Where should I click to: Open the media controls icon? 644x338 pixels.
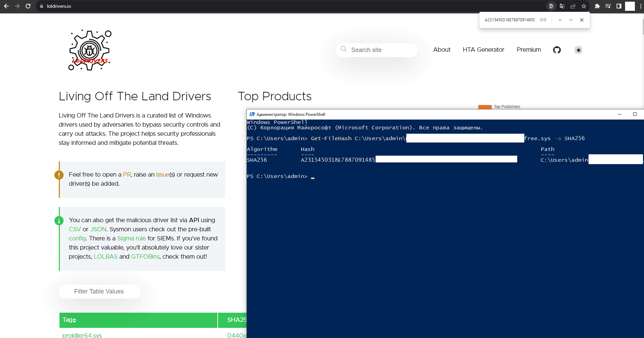coord(608,6)
